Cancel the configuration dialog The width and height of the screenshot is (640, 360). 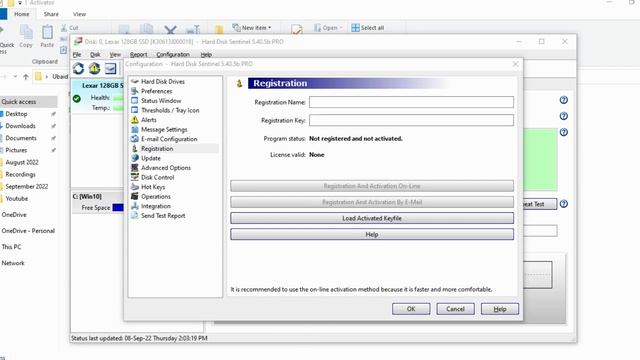(x=456, y=309)
